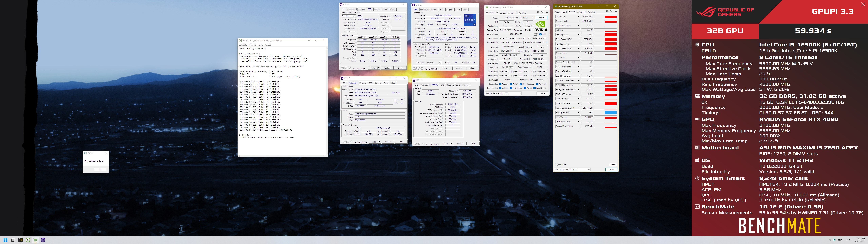Switch to the Bench tab in CPU-Z SPD window

point(386,9)
